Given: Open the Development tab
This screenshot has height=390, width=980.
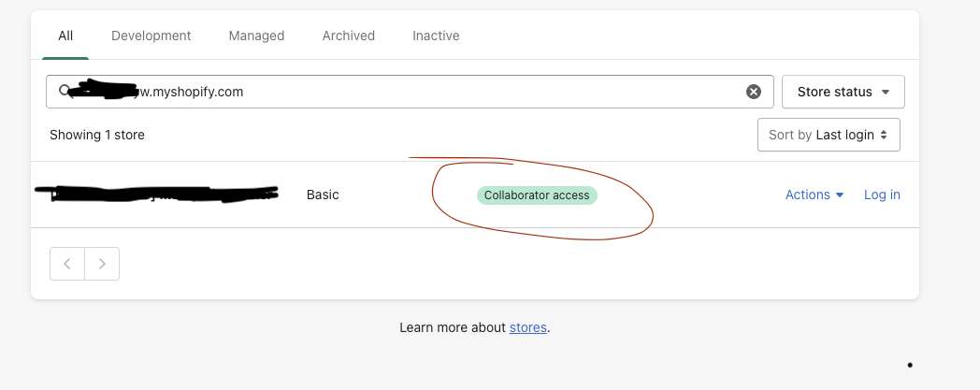Looking at the screenshot, I should 151,36.
